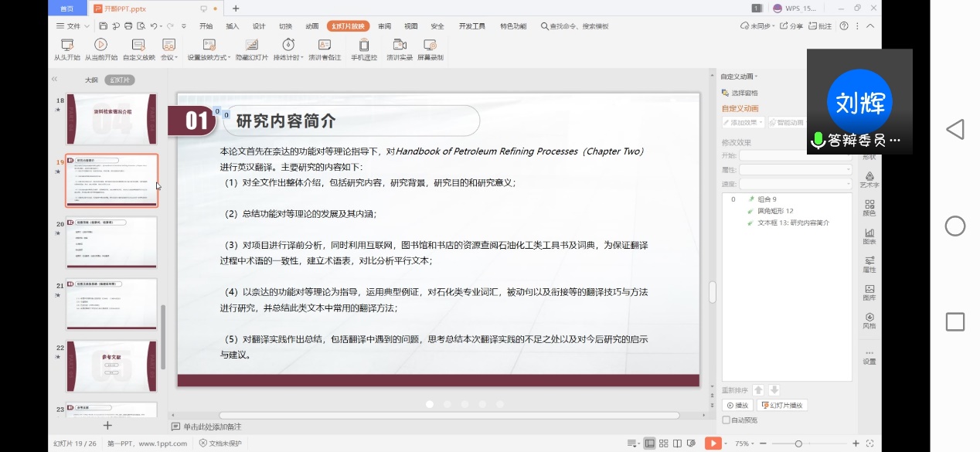Open the 文件 menu dropdown

tap(74, 26)
